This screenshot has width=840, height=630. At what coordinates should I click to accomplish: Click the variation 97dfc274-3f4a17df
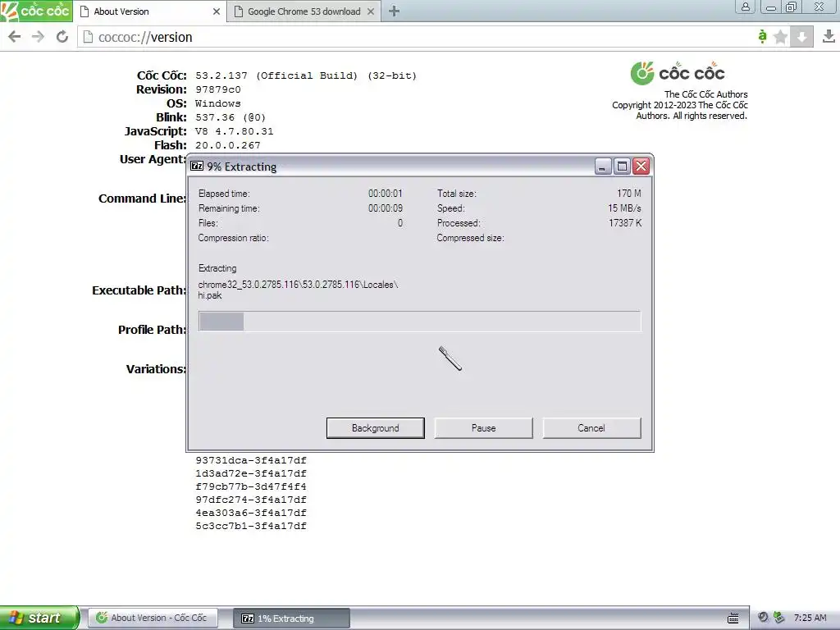point(251,500)
